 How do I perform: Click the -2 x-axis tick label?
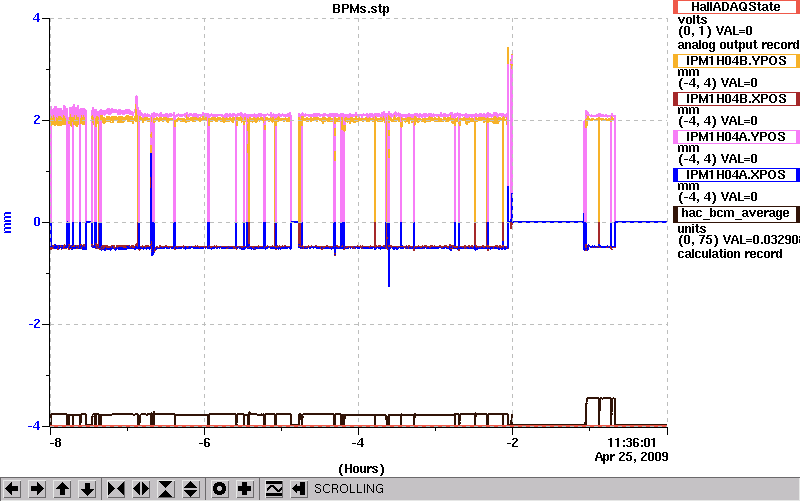[x=512, y=442]
